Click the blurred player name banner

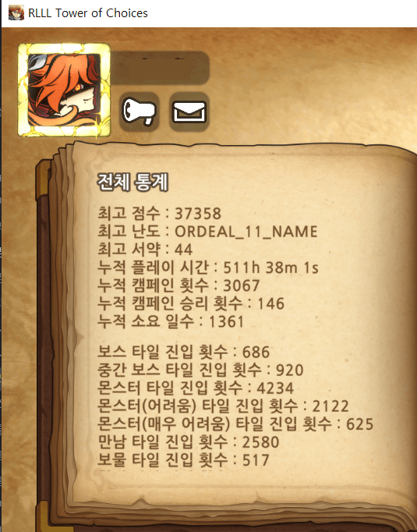pos(160,68)
